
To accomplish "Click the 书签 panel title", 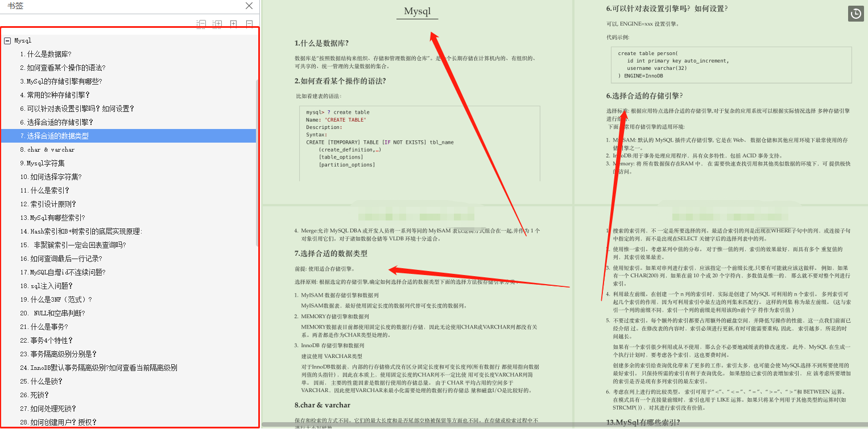I will coord(15,6).
